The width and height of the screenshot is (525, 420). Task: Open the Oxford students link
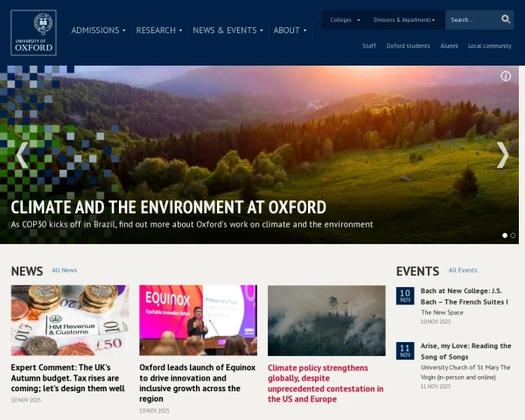(408, 45)
